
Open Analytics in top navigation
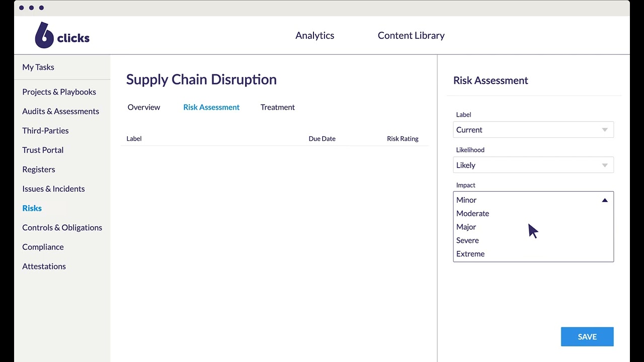315,35
